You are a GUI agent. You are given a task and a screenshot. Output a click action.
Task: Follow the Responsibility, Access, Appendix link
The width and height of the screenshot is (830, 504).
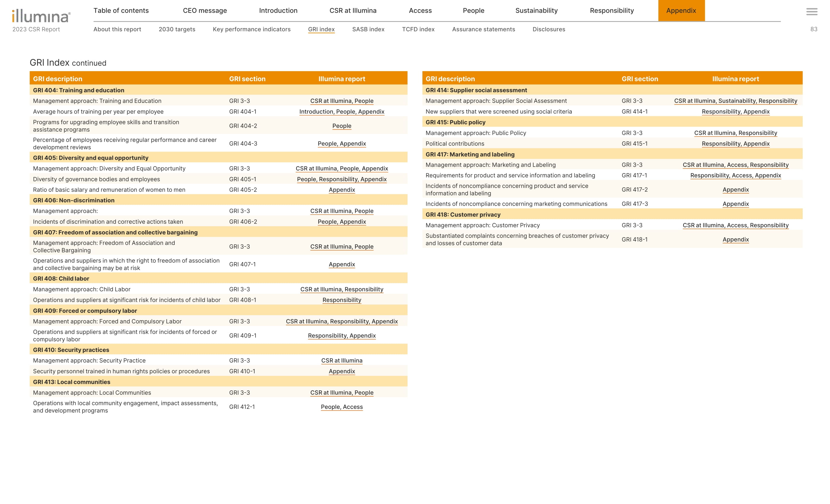pyautogui.click(x=735, y=175)
